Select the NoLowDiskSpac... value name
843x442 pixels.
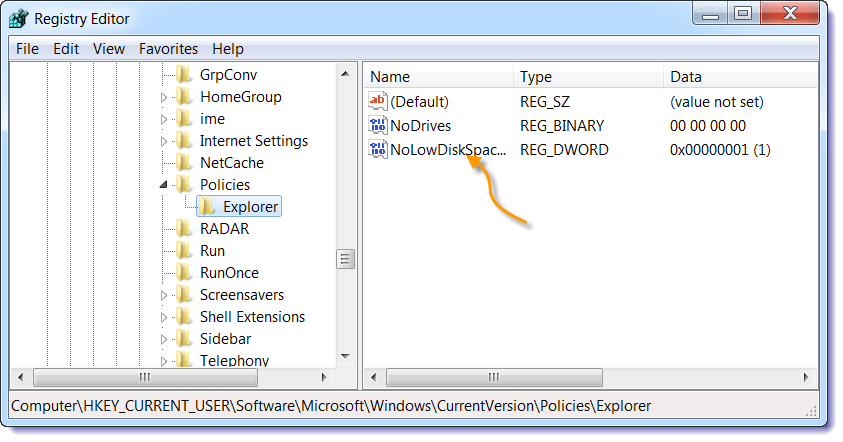tap(448, 149)
